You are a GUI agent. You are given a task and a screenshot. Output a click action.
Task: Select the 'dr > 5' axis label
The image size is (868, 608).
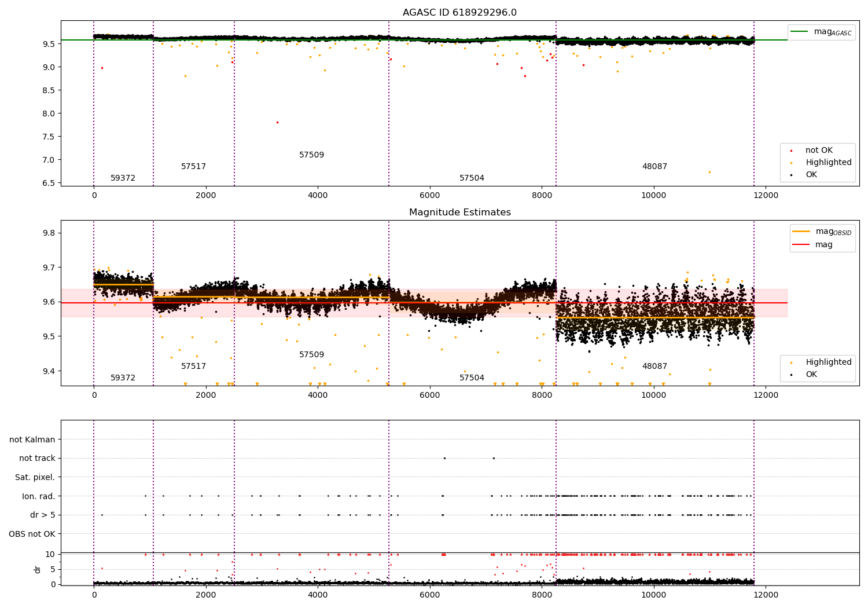point(43,515)
